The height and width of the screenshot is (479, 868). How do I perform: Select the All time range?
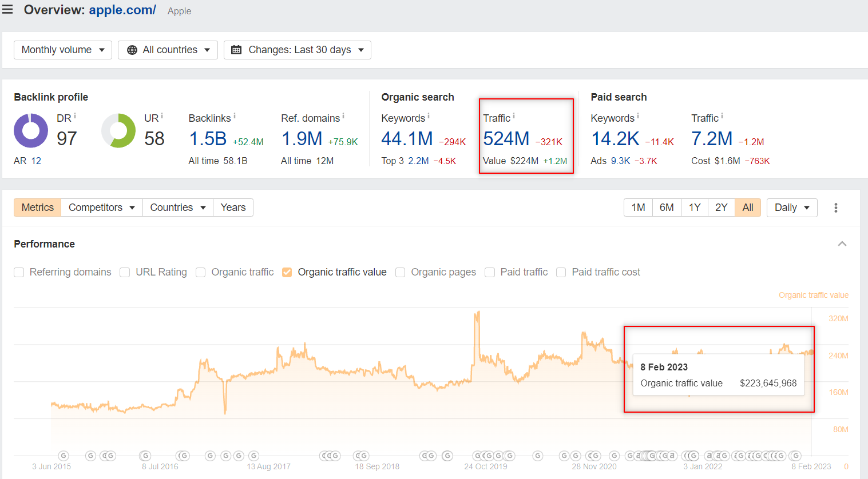(748, 207)
